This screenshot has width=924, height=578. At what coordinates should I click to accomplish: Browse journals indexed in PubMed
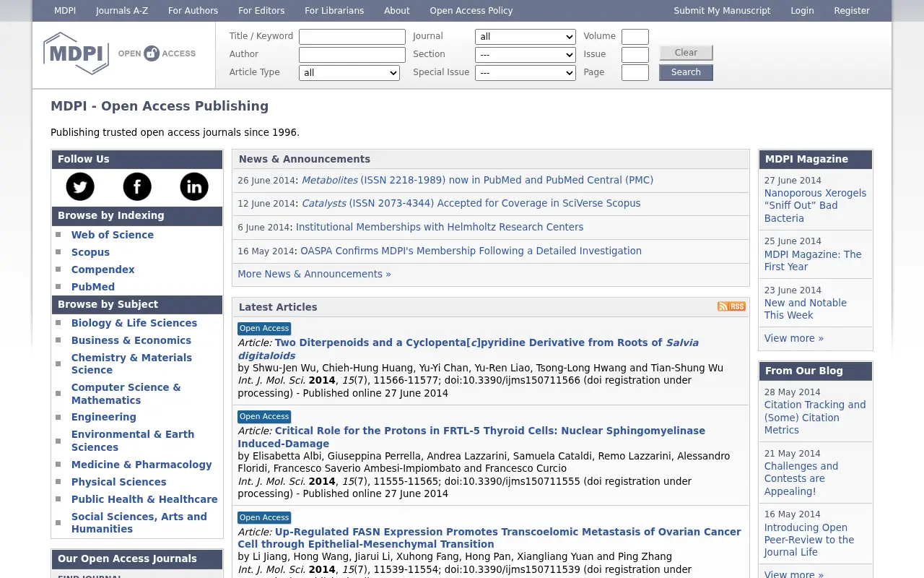pos(93,287)
